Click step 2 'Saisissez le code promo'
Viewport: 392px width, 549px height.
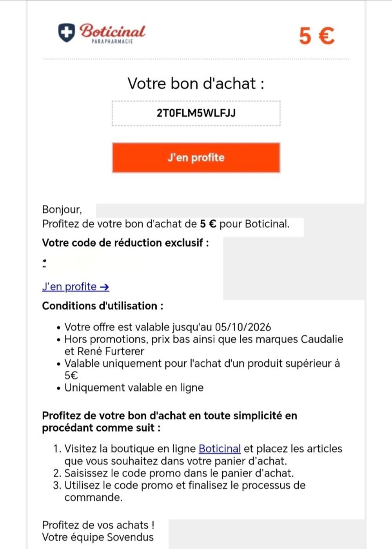tap(179, 473)
